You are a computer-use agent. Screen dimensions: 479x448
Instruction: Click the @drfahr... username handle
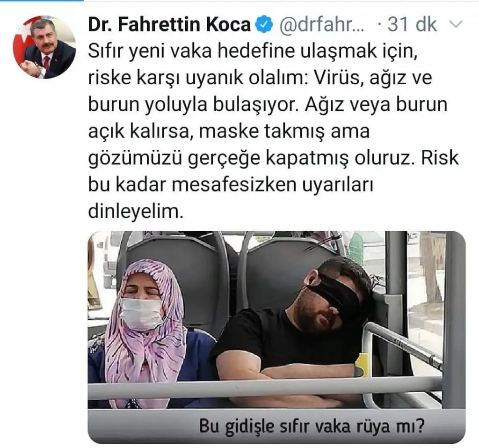pos(322,25)
